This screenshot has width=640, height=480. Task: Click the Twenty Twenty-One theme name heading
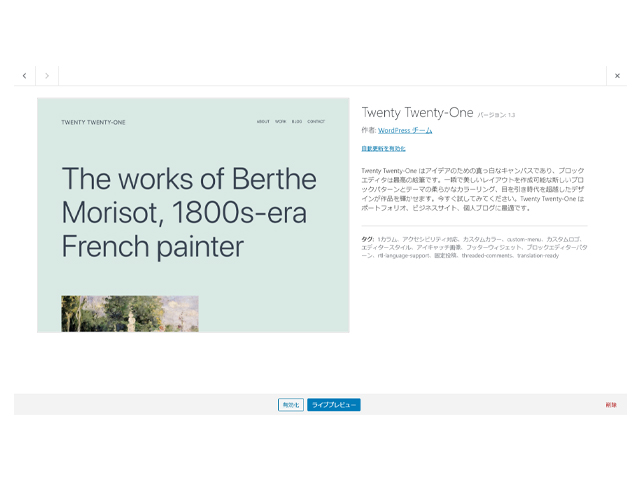tap(417, 113)
